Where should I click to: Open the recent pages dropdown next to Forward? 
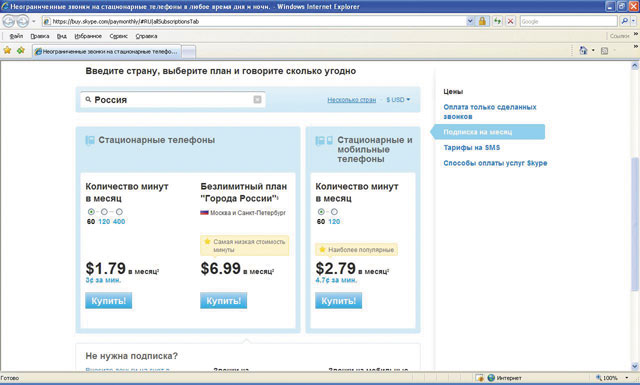point(34,21)
